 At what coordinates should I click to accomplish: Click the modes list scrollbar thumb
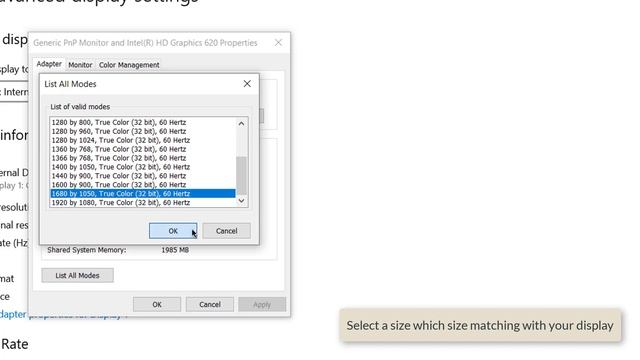pos(242,176)
